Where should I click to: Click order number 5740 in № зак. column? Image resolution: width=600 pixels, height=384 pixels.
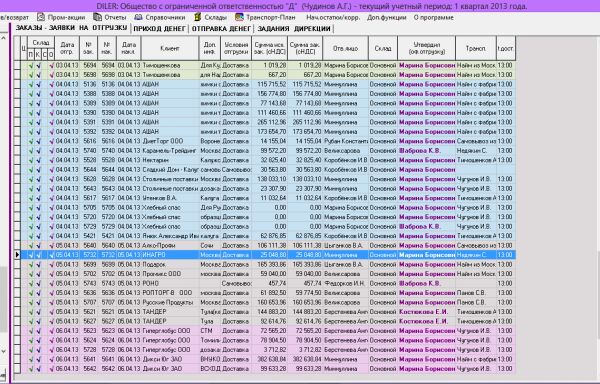pos(89,151)
